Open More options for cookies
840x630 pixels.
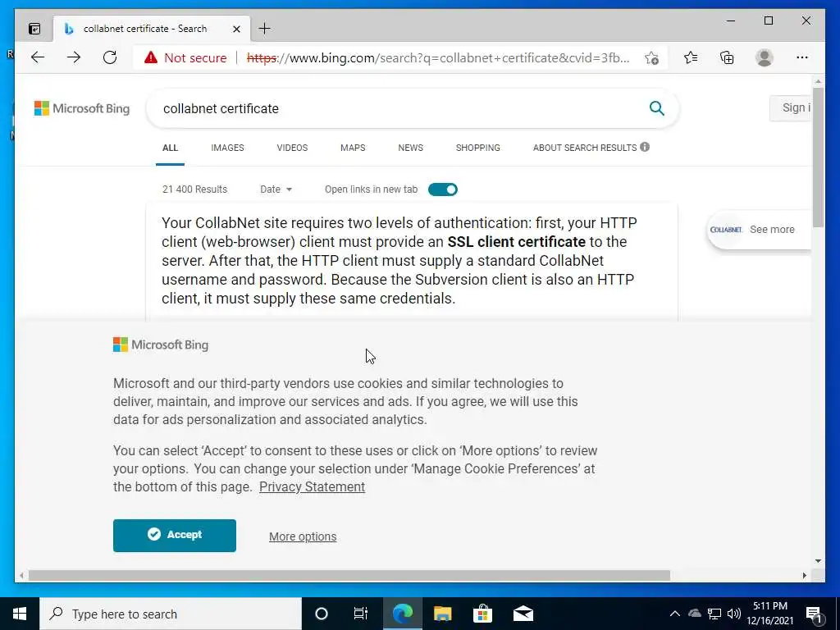(x=303, y=536)
